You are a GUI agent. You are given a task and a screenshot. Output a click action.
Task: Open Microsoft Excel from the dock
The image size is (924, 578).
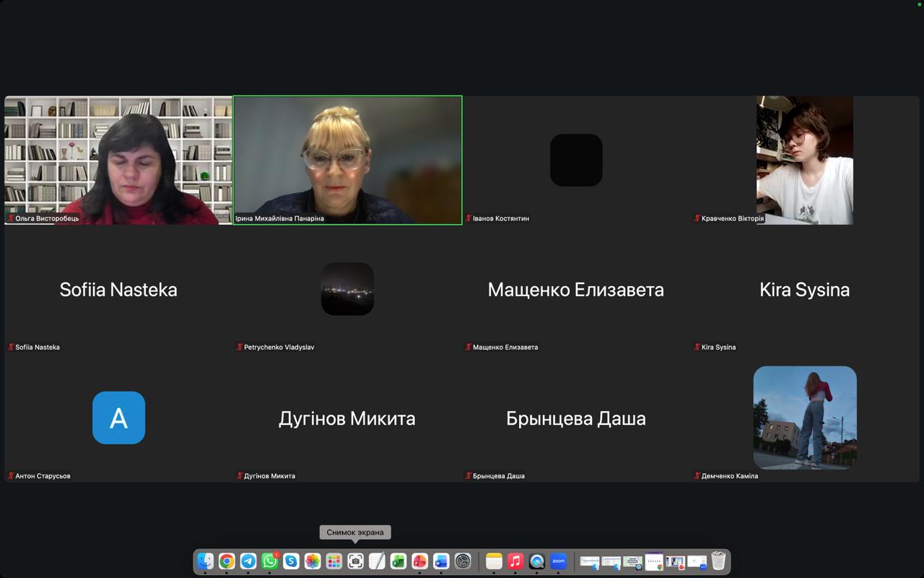(398, 561)
